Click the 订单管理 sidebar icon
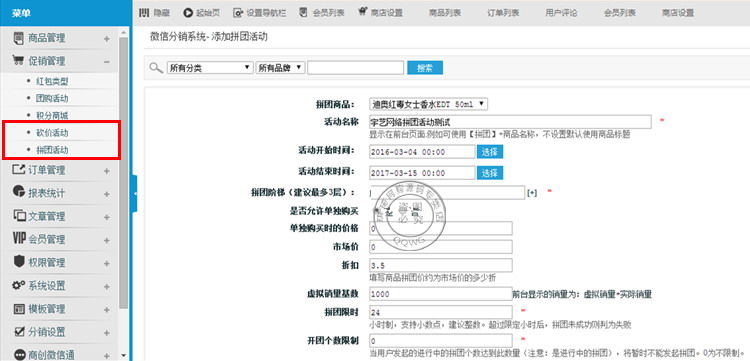Image resolution: width=750 pixels, height=361 pixels. [x=18, y=170]
